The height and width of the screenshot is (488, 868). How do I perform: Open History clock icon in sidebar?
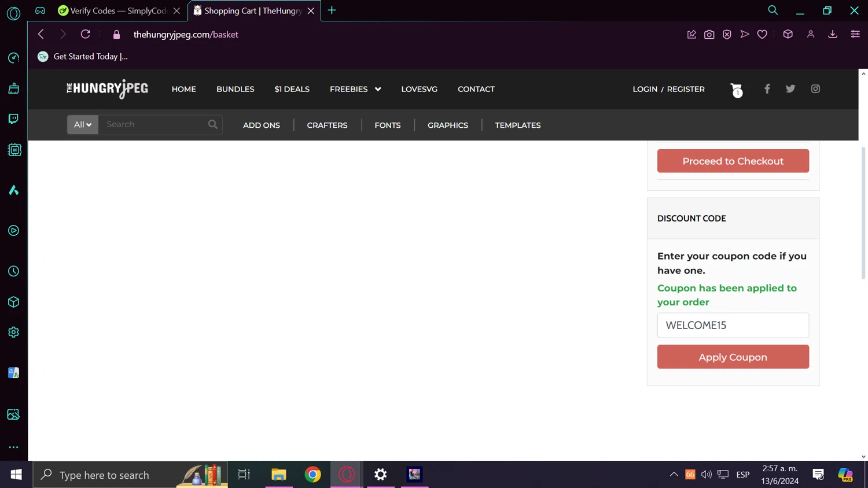13,271
